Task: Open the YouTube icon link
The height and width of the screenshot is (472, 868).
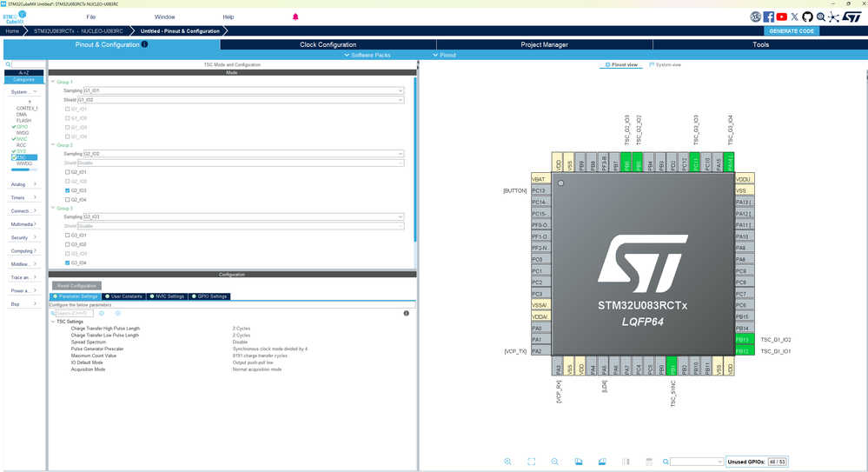Action: pos(782,17)
